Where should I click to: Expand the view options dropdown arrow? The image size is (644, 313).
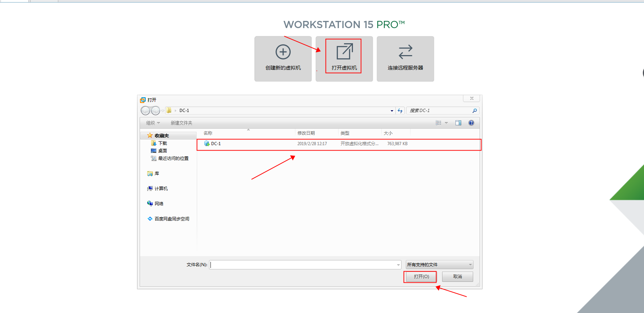pos(446,123)
